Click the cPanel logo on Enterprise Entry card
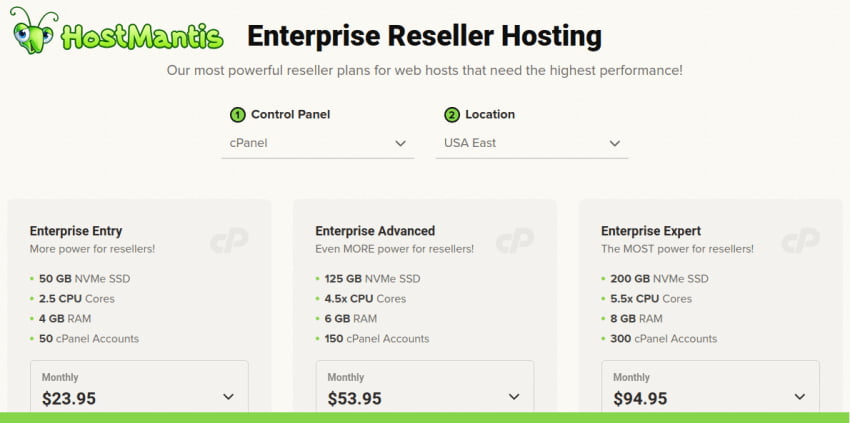 coord(229,240)
